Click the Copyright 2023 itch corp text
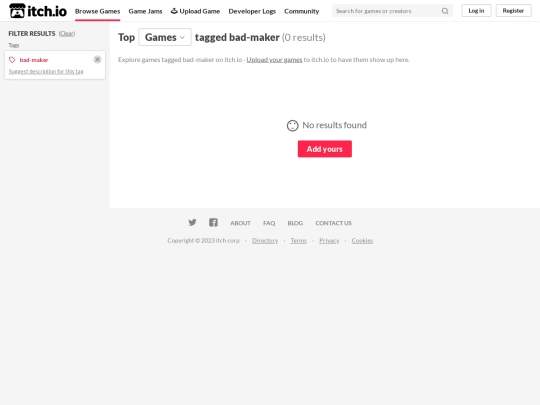540x405 pixels. pyautogui.click(x=203, y=240)
